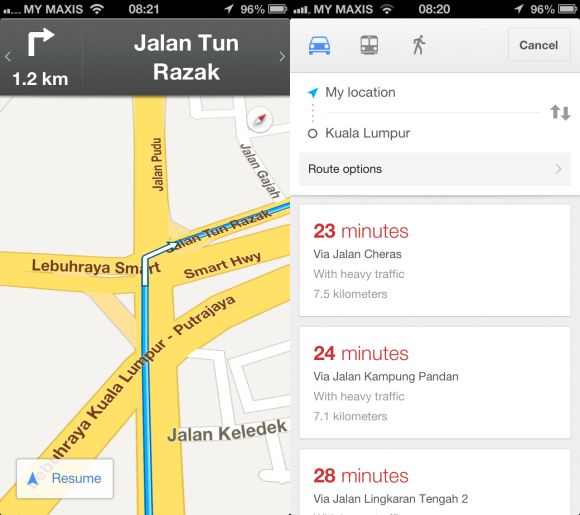Viewport: 580px width, 515px height.
Task: Select the driving car mode icon
Action: [319, 45]
